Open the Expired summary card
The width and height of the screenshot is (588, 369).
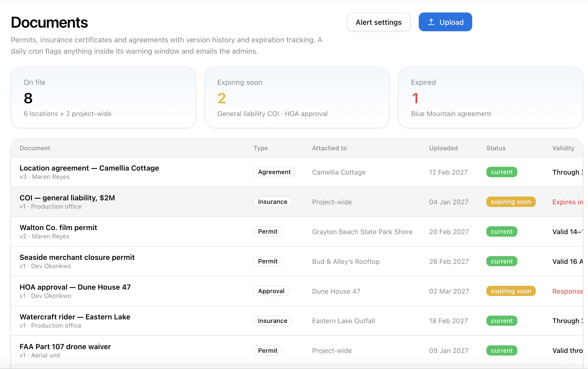tap(490, 98)
